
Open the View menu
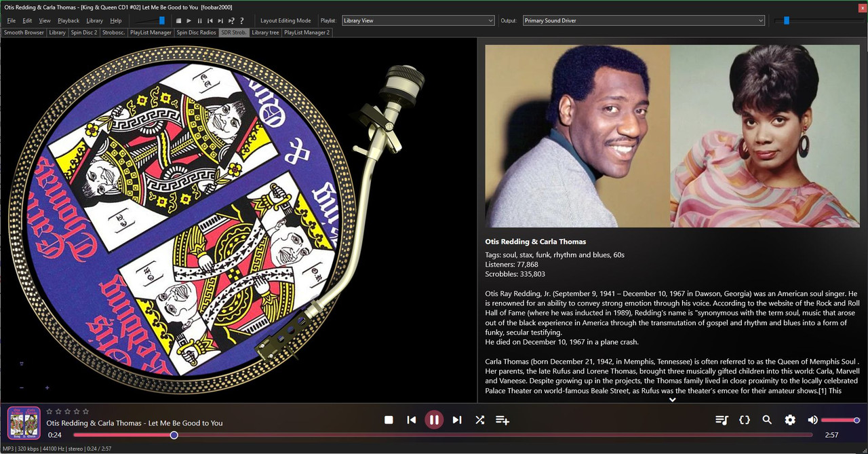[45, 20]
